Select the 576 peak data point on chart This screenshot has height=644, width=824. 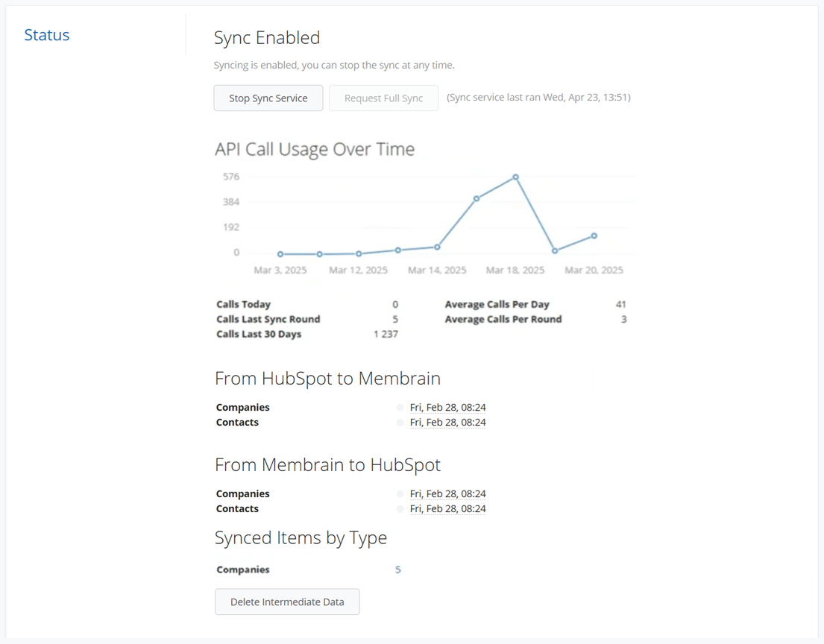tap(515, 177)
